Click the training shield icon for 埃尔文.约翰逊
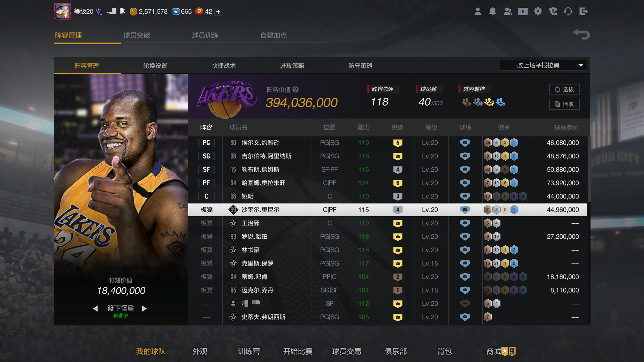Viewport: 644px width, 362px height. [465, 143]
